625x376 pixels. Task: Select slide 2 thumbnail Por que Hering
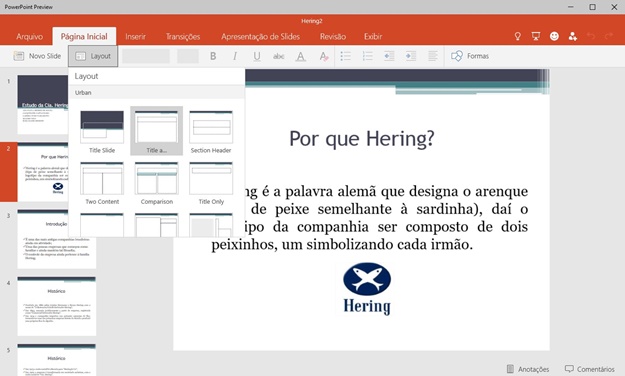[43, 172]
